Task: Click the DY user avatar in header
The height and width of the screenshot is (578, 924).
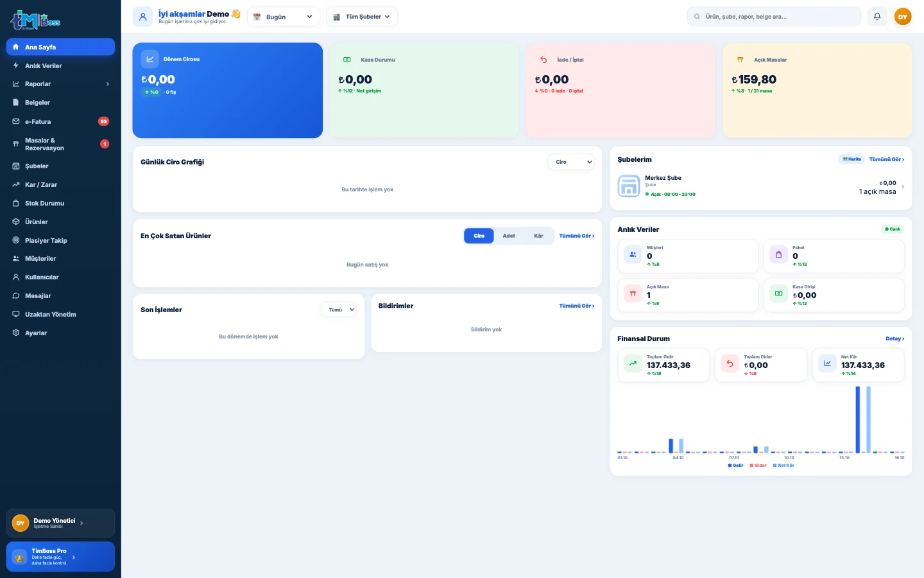Action: tap(903, 17)
